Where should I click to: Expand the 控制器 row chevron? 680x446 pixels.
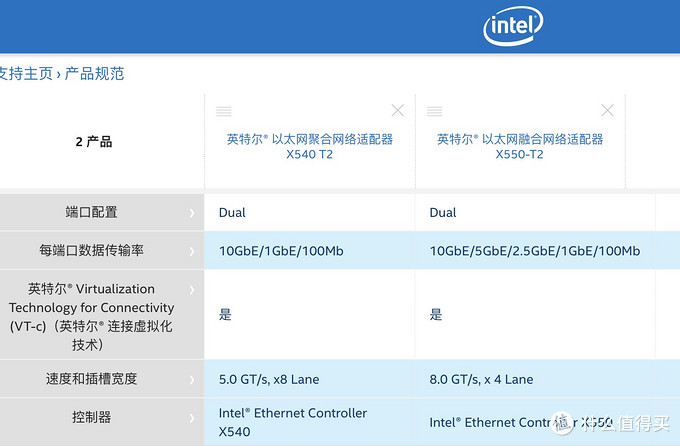[x=191, y=418]
